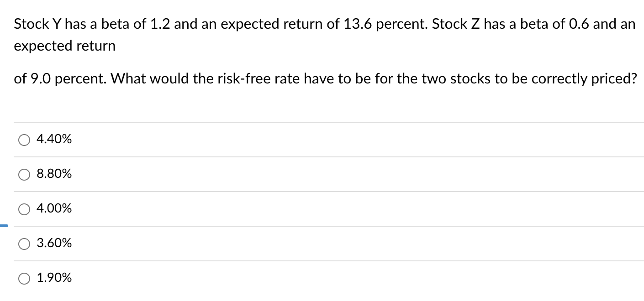Click the radio circle beside 4.00%
The height and width of the screenshot is (301, 644).
[24, 209]
